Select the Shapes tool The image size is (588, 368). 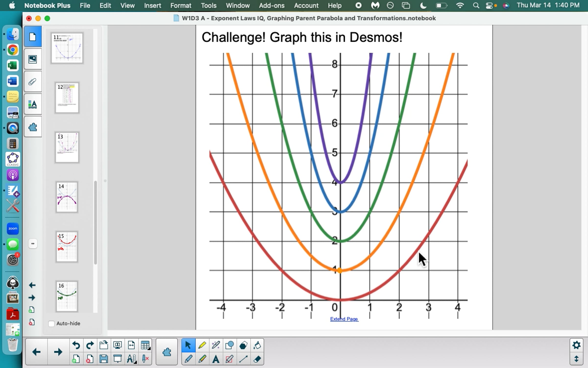point(229,345)
